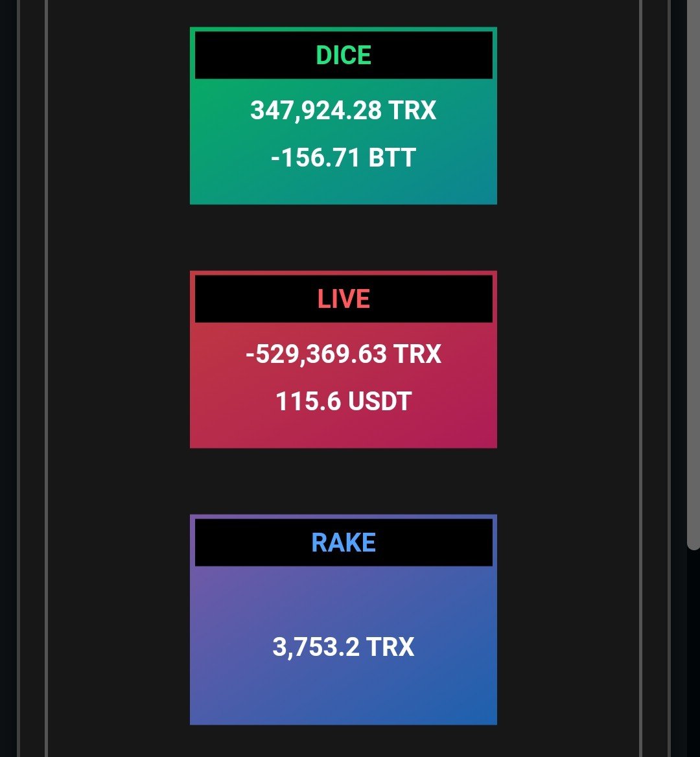Click the dark gap between DICE and LIVE cards
700x757 pixels.
pos(344,238)
